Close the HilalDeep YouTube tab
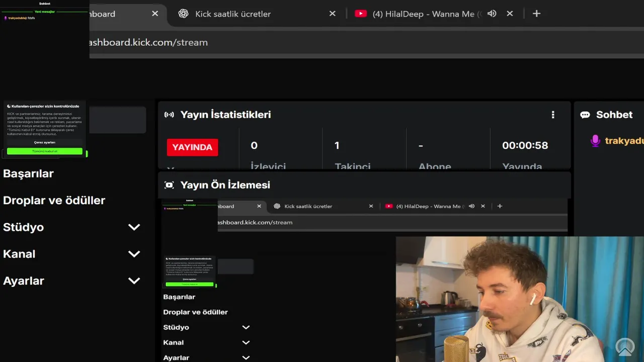 click(x=510, y=14)
